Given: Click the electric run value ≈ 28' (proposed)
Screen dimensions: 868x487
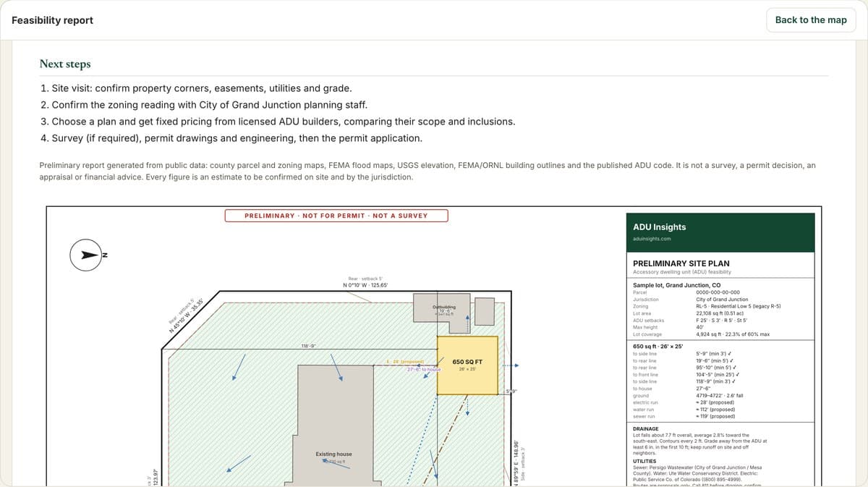Looking at the screenshot, I should tap(715, 402).
